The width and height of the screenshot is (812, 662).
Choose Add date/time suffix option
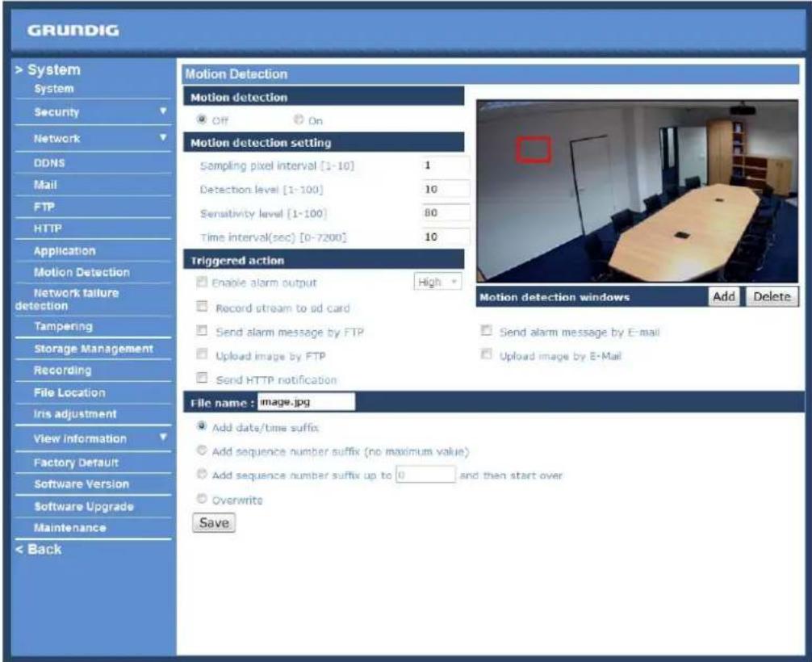202,426
